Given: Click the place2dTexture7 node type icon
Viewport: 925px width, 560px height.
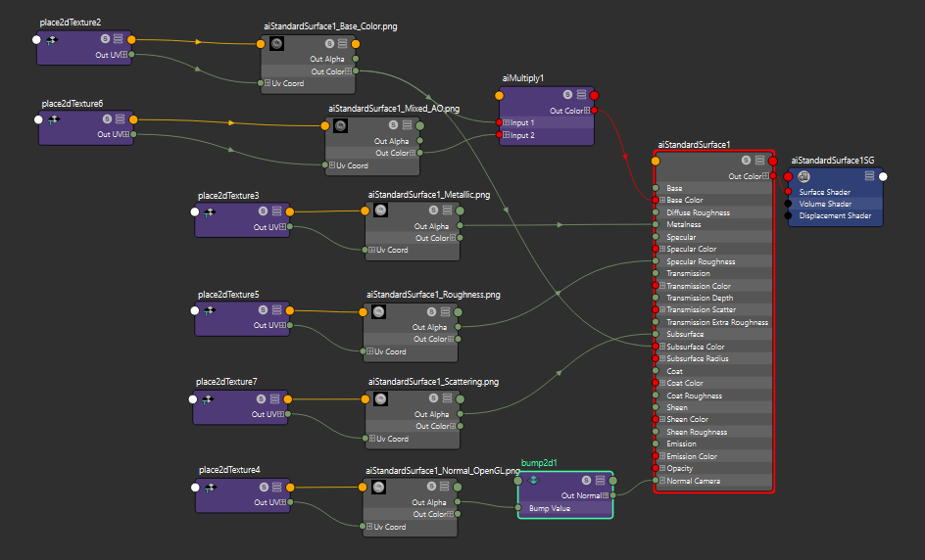Looking at the screenshot, I should [x=208, y=399].
